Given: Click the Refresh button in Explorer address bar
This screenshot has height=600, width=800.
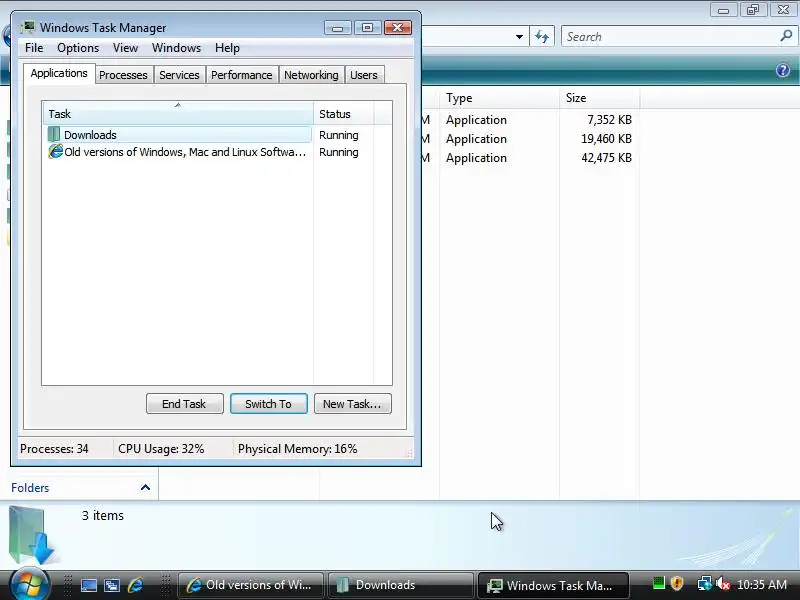Looking at the screenshot, I should [542, 37].
